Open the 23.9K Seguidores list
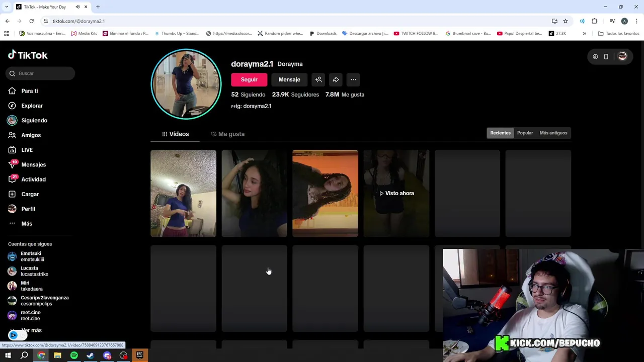This screenshot has height=362, width=644. pyautogui.click(x=295, y=95)
